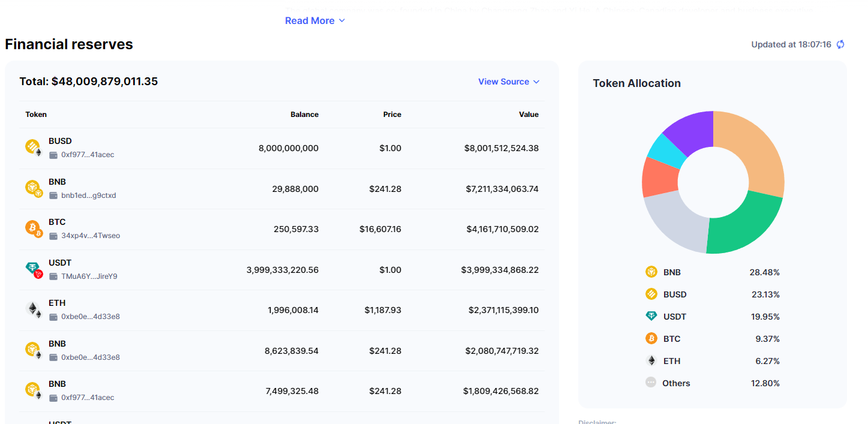
Task: Click the USDT icon in the allocation legend
Action: (x=651, y=316)
